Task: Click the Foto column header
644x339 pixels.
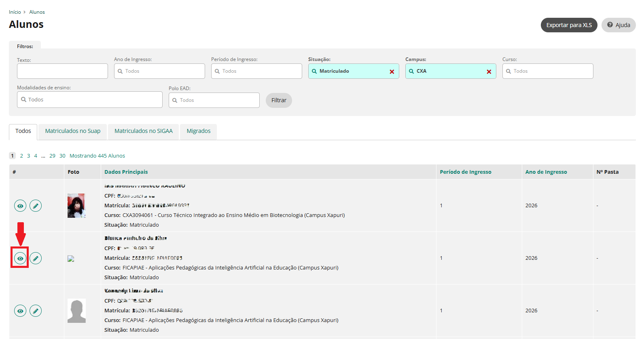Action: [x=73, y=172]
